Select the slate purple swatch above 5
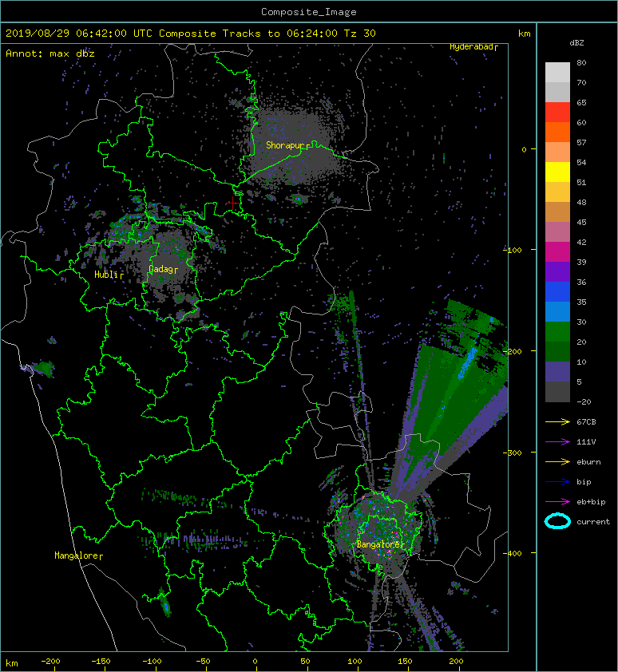 [x=557, y=372]
